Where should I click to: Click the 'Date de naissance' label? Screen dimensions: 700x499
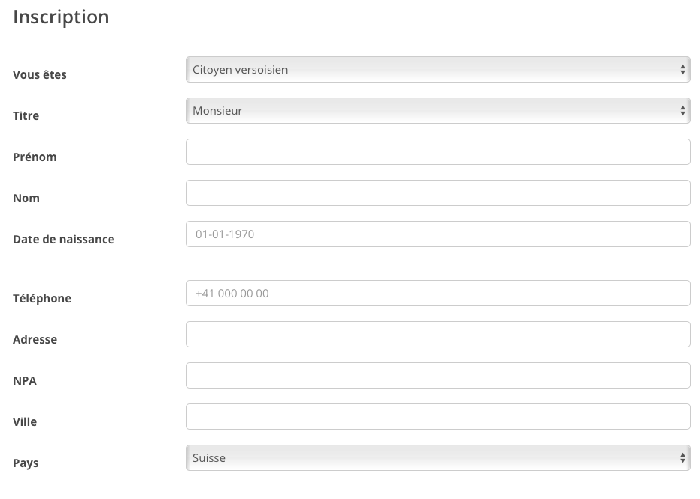64,239
